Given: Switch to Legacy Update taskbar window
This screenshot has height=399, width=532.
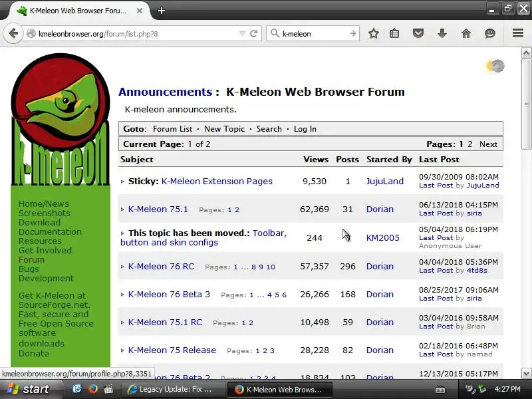Looking at the screenshot, I should coord(172,389).
